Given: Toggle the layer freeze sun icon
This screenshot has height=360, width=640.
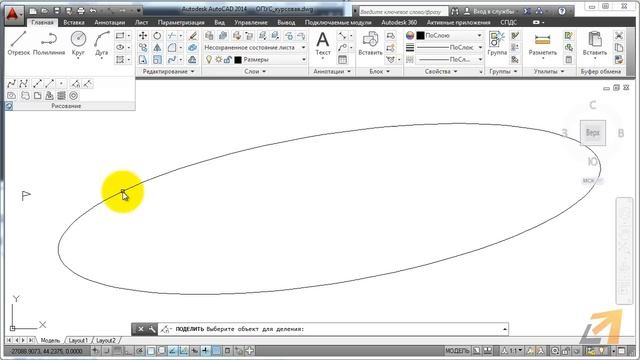Looking at the screenshot, I should [218, 60].
